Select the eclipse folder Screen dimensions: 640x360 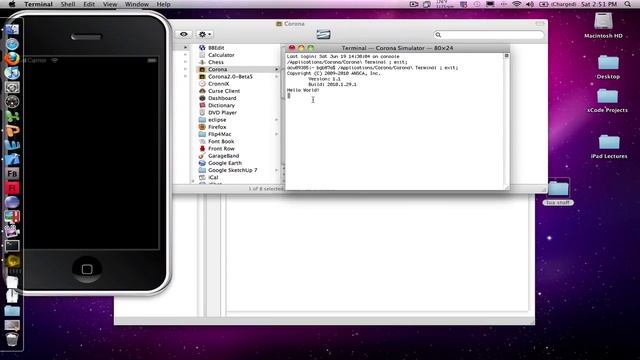[217, 120]
